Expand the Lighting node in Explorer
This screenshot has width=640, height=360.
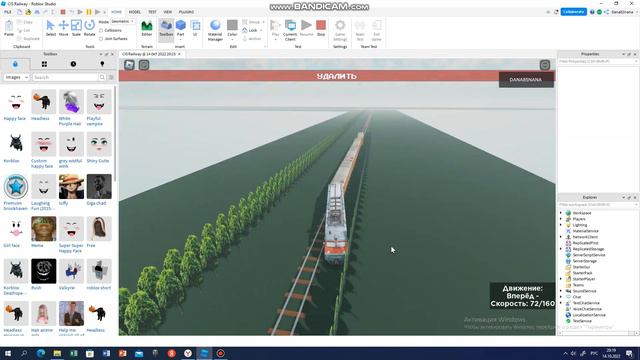click(x=561, y=225)
